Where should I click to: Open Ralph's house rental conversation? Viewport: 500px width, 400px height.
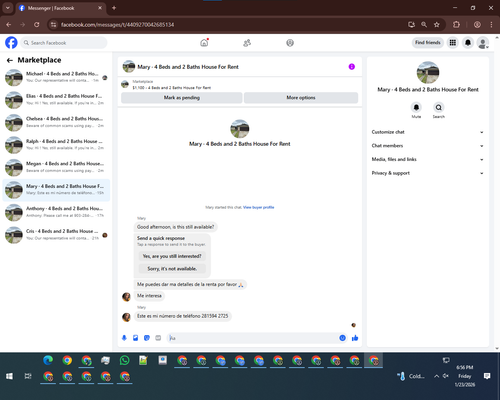pos(56,145)
